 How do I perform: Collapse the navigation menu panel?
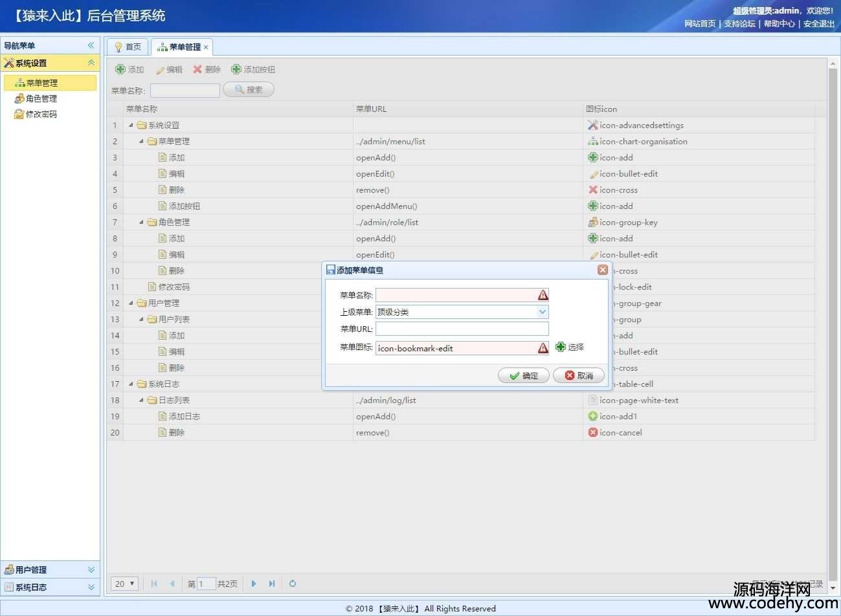pos(91,45)
